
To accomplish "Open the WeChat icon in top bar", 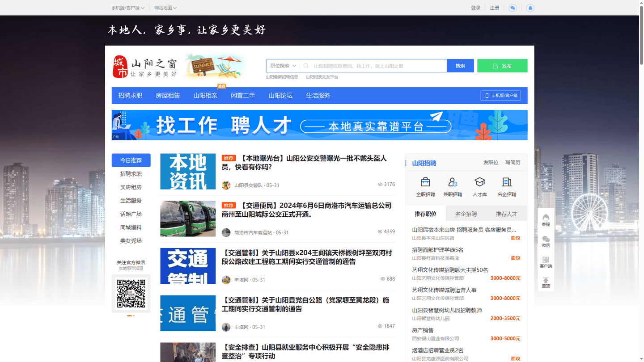I will [x=513, y=8].
